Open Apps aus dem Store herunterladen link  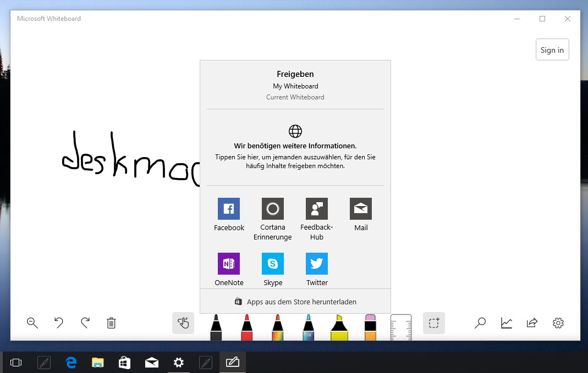coord(295,302)
